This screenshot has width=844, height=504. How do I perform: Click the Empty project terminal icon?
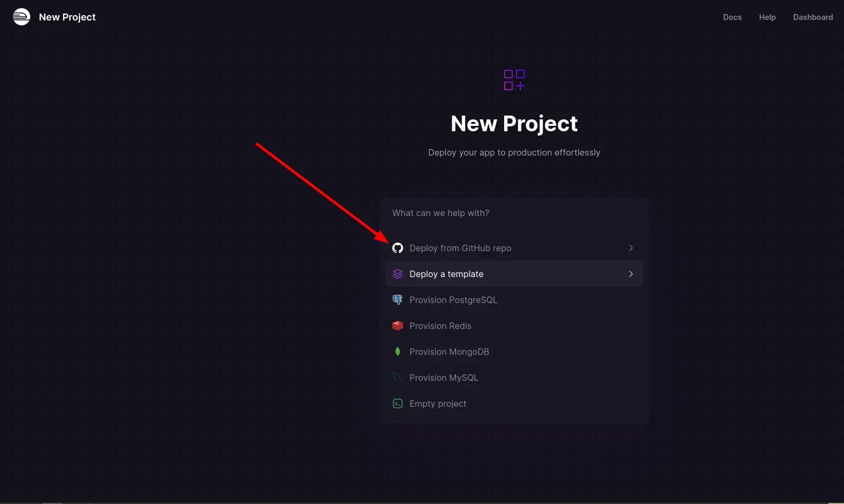398,404
